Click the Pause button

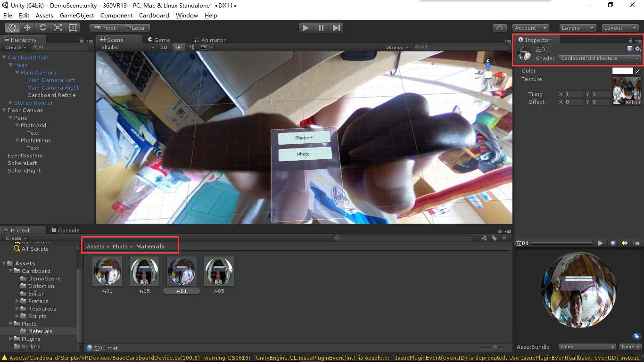[321, 28]
